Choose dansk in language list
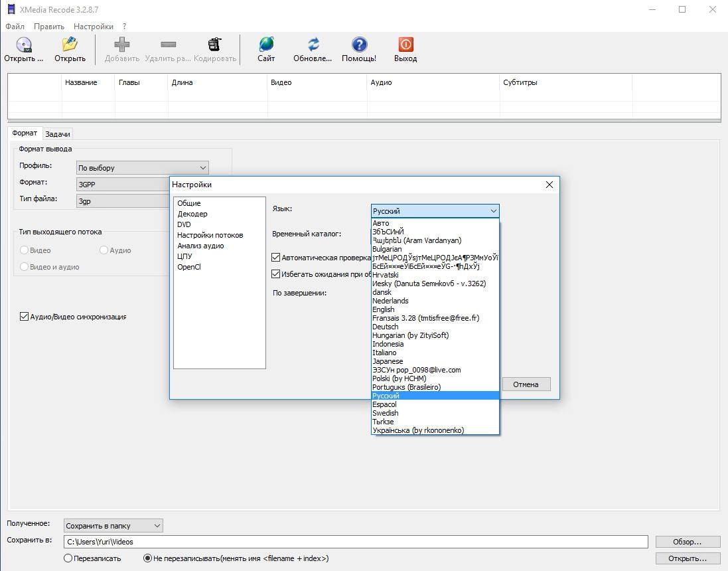 [x=435, y=292]
